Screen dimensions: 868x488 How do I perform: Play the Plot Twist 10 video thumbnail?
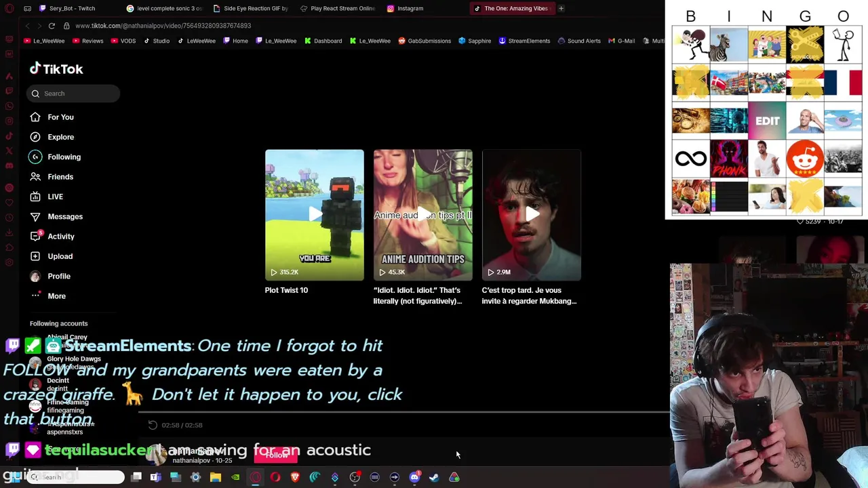point(314,215)
